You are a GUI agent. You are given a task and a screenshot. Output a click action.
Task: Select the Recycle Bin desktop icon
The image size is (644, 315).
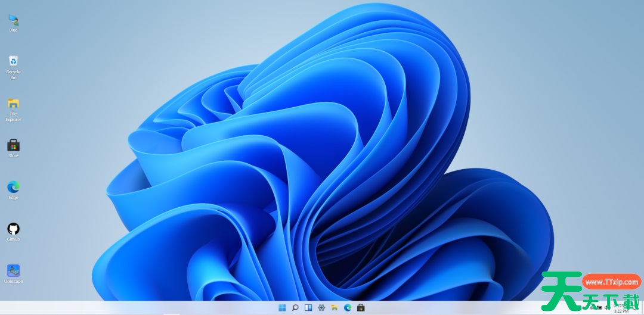(13, 61)
